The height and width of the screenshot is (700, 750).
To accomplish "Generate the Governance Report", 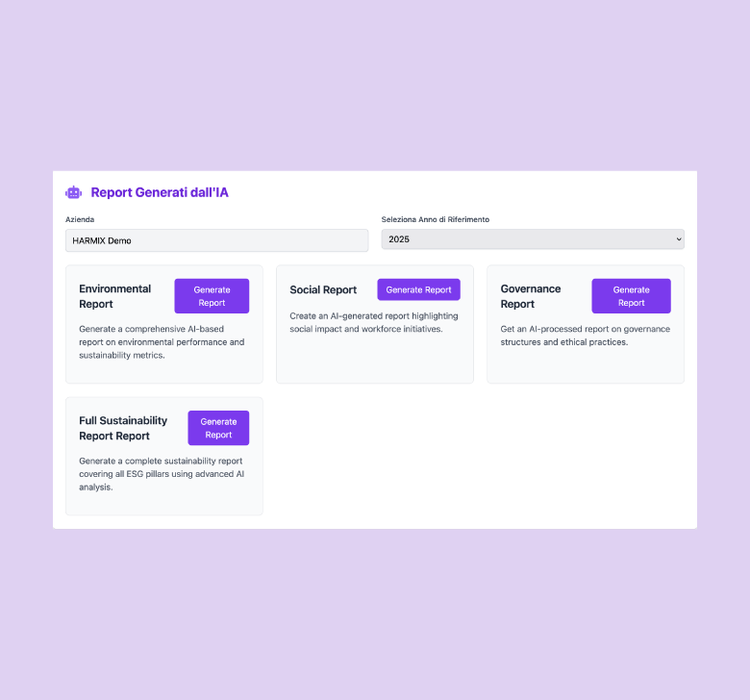I will [x=631, y=296].
